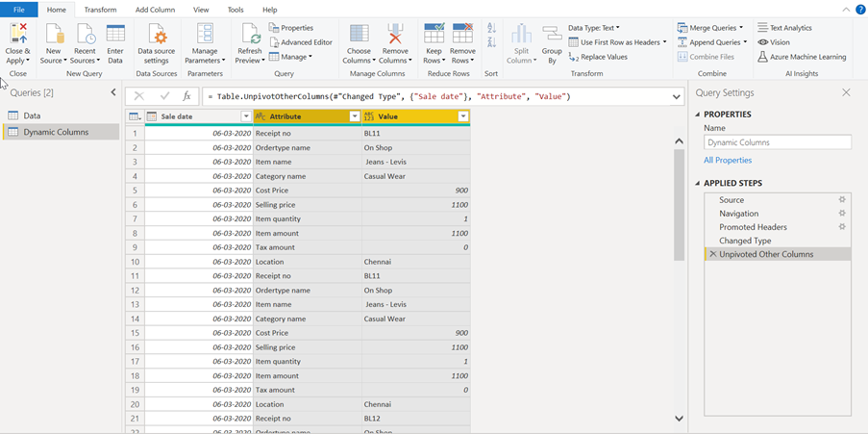The image size is (868, 434).
Task: Open the All Properties link
Action: pos(728,160)
